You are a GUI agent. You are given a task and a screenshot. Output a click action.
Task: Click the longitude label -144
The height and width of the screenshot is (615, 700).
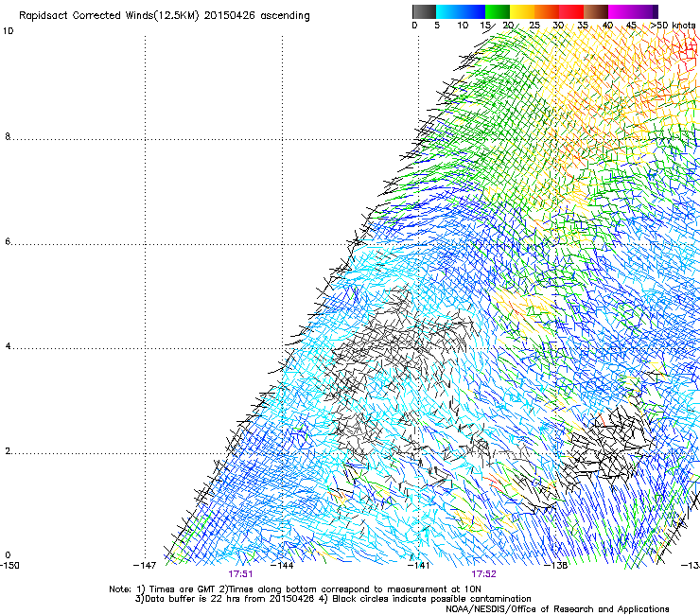(282, 566)
